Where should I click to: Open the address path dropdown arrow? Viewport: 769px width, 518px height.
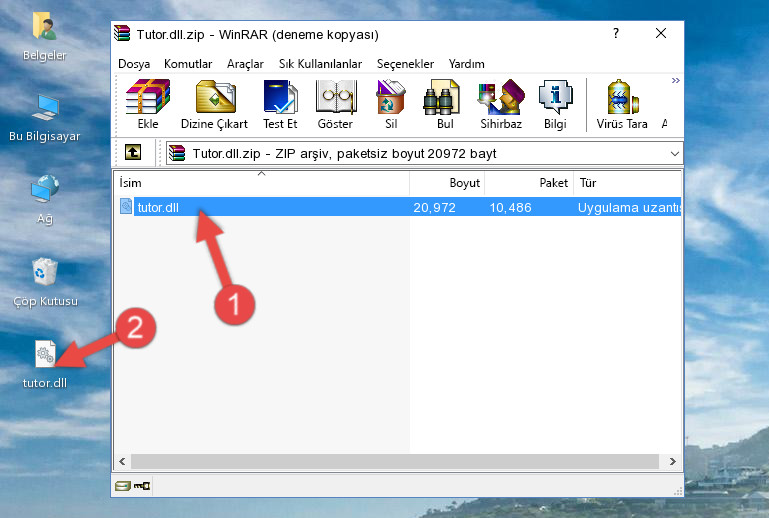675,154
